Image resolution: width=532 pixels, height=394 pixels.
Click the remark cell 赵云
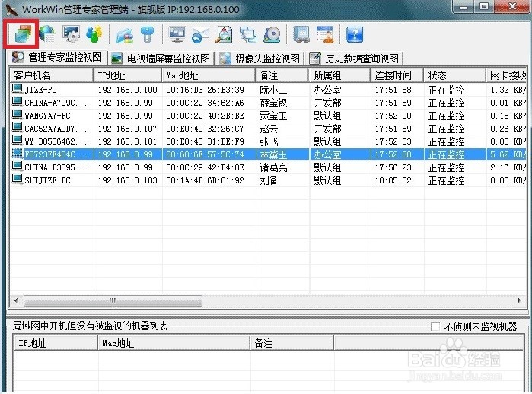tap(269, 129)
